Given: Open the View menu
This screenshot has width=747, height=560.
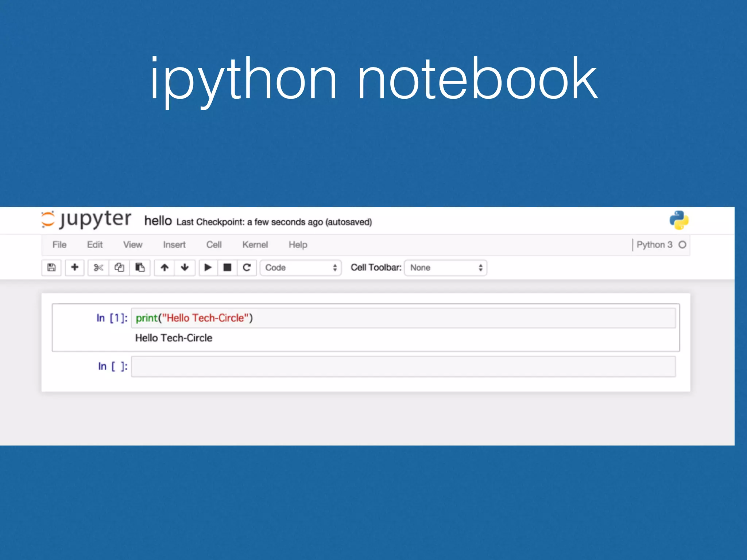Looking at the screenshot, I should coord(133,245).
